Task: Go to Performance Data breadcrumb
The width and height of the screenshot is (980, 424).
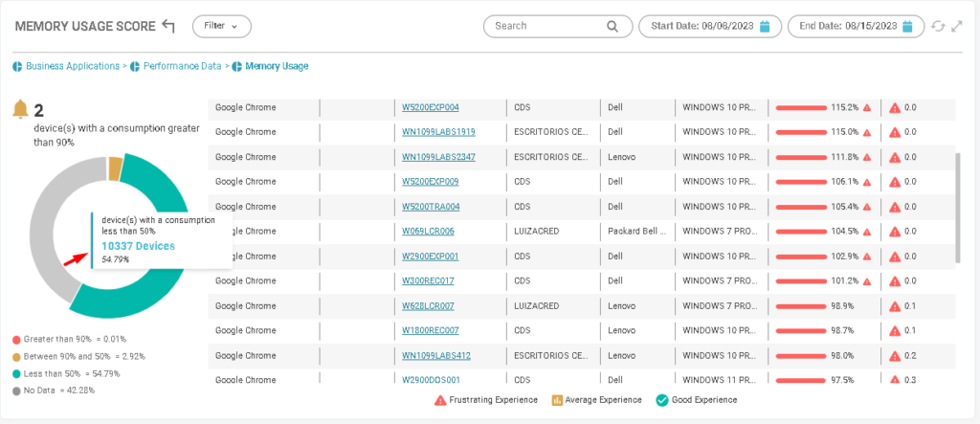Action: click(x=183, y=66)
